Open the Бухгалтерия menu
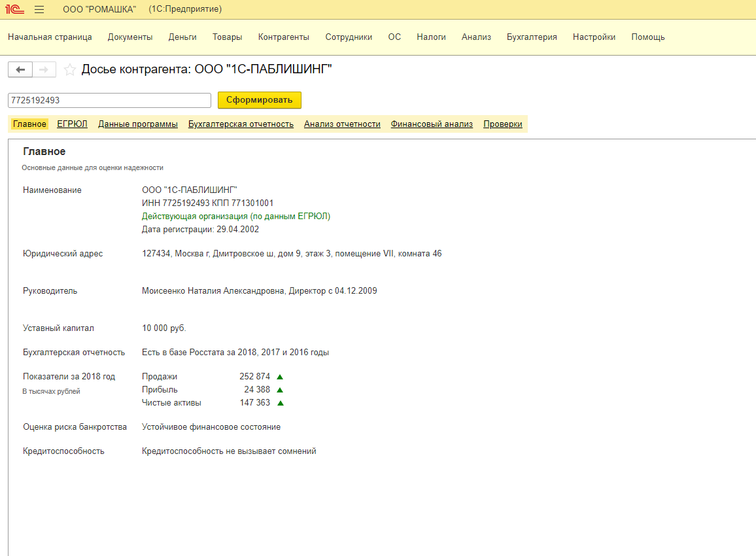 [x=532, y=37]
